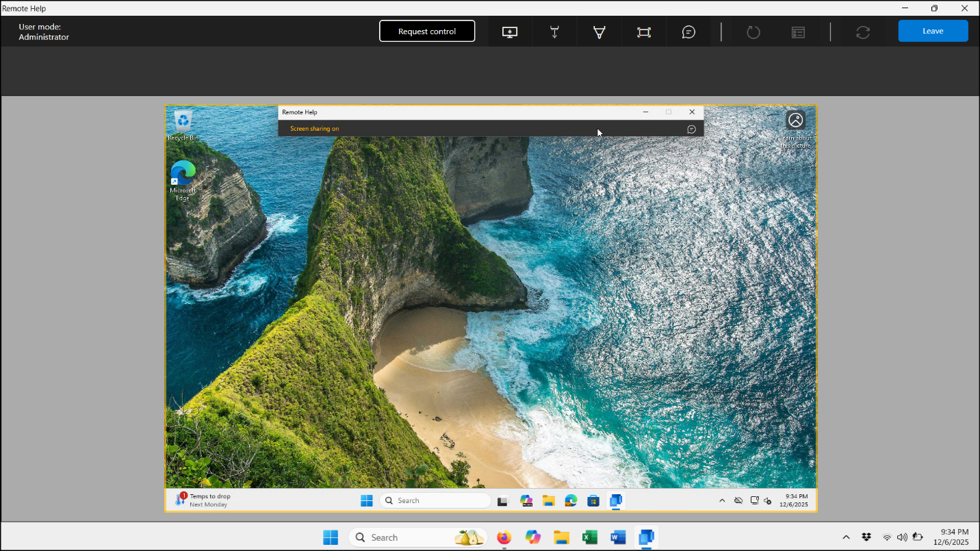Image resolution: width=980 pixels, height=551 pixels.
Task: Select the annotation pen tool
Action: pyautogui.click(x=599, y=32)
